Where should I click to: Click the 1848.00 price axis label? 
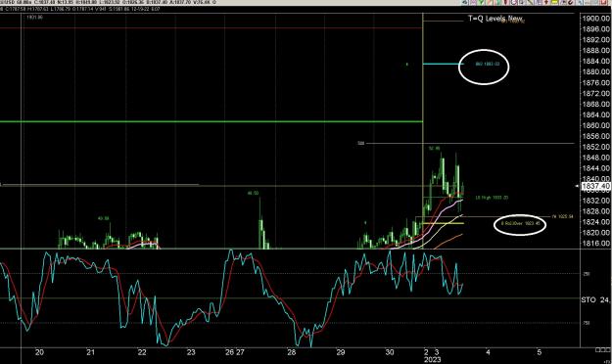[x=596, y=158]
